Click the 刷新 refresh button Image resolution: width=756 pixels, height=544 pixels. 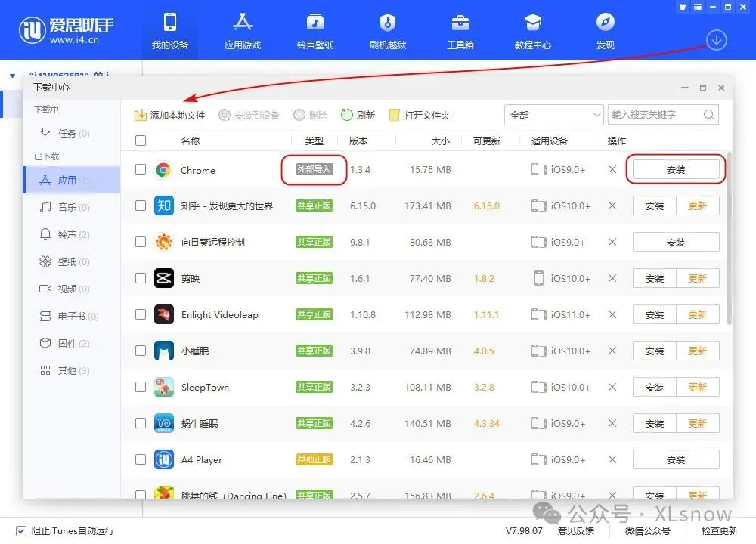pos(358,115)
